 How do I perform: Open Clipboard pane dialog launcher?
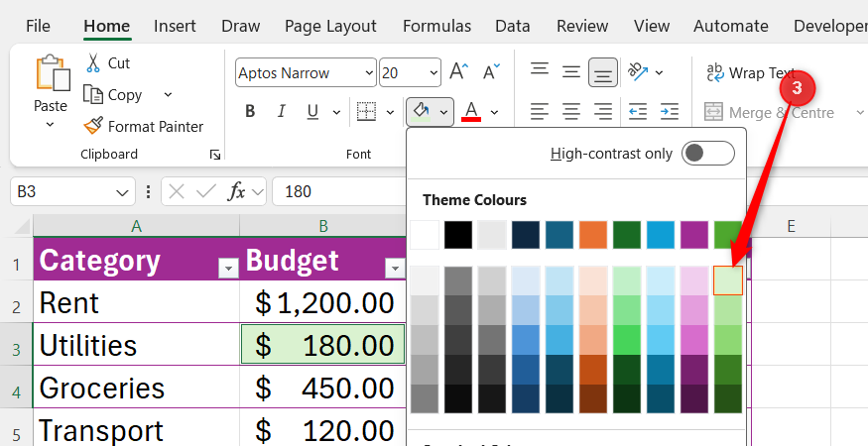215,155
